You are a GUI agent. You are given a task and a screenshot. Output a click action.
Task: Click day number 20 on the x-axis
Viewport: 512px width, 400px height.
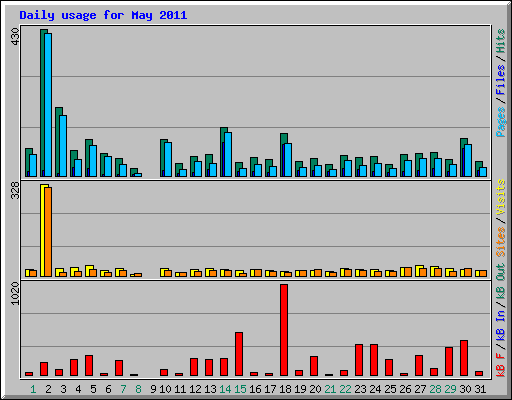tap(315, 389)
